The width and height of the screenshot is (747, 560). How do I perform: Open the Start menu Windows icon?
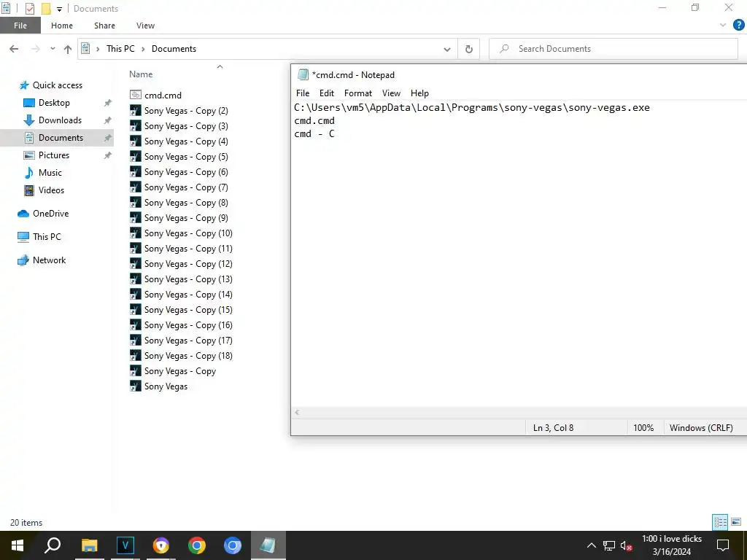pos(18,545)
